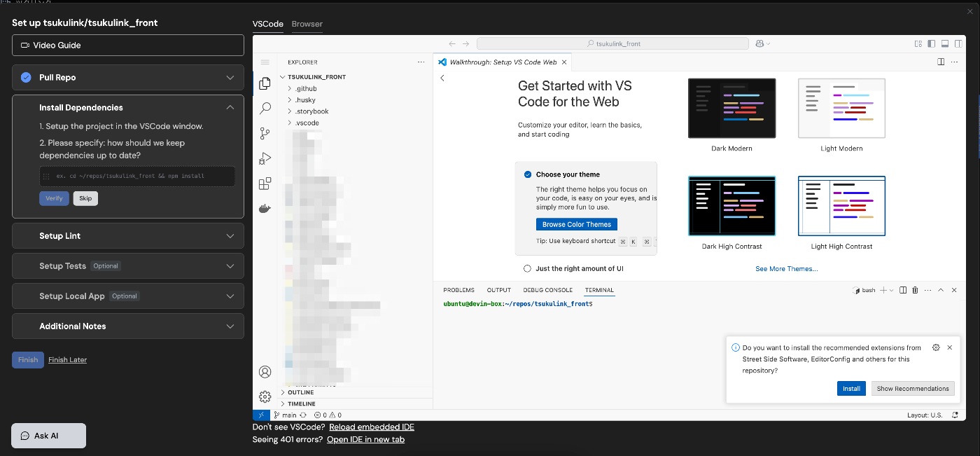Screen dimensions: 980x456
Task: Open the Output panel tab
Action: click(x=499, y=290)
